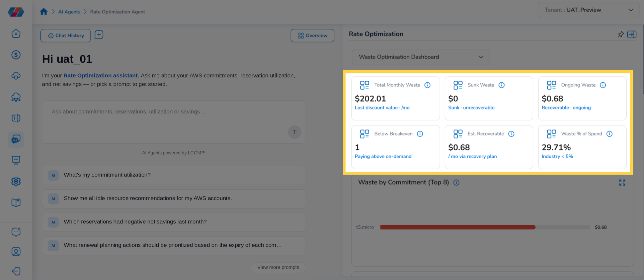The image size is (644, 280).
Task: Click AI Agents breadcrumb link
Action: [x=69, y=12]
